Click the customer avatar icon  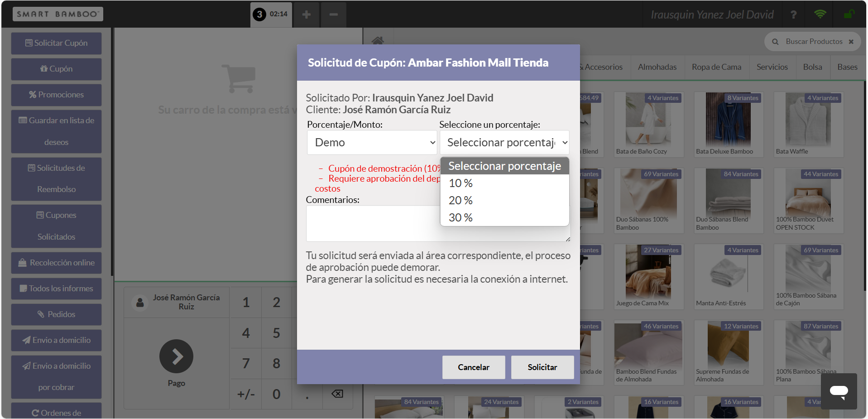coord(140,302)
